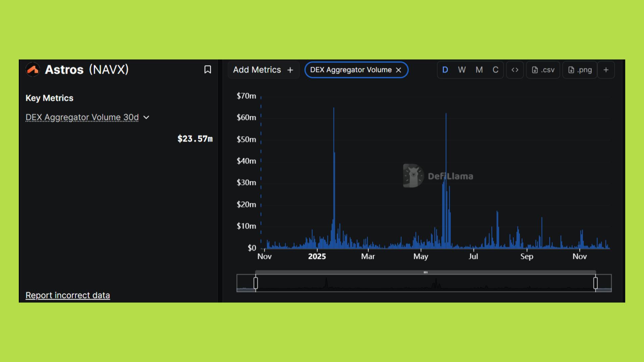Switch chart to Monthly interval
This screenshot has width=644, height=362.
479,70
